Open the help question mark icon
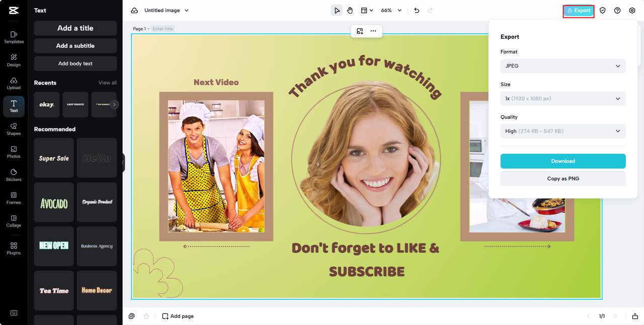The image size is (644, 325). tap(617, 11)
